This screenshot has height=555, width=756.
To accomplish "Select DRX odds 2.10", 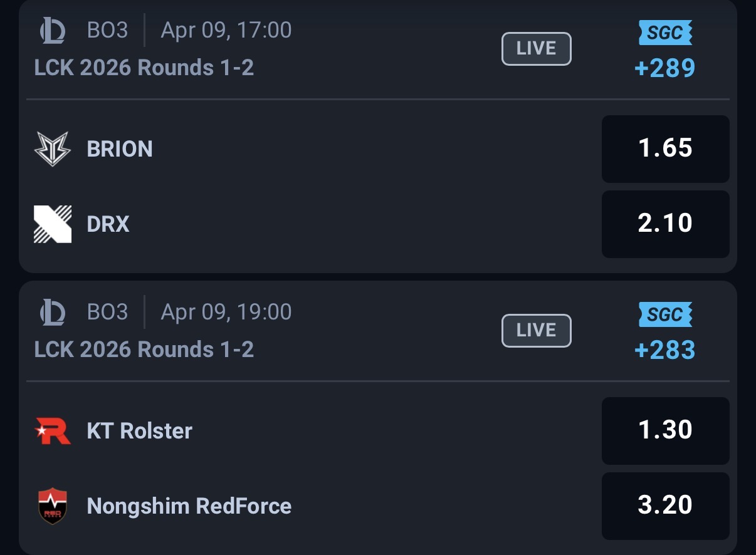I will pyautogui.click(x=665, y=224).
